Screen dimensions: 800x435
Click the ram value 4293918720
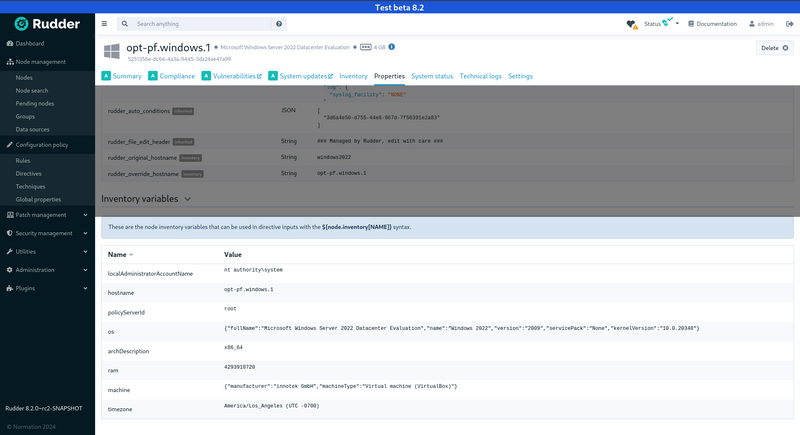[239, 367]
